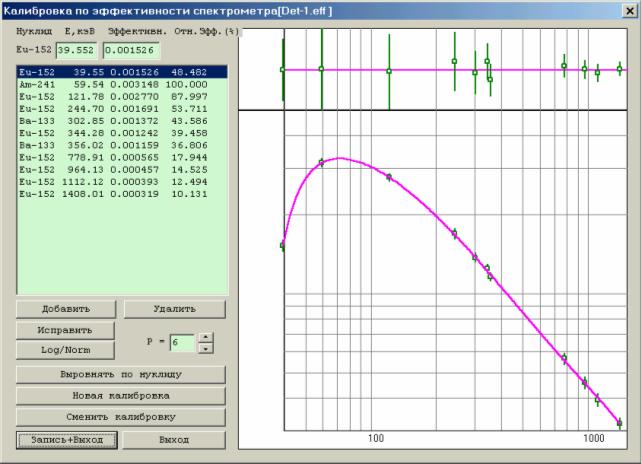Click Выровнять по нуклиду button
Image resolution: width=641 pixels, height=464 pixels.
pos(121,374)
